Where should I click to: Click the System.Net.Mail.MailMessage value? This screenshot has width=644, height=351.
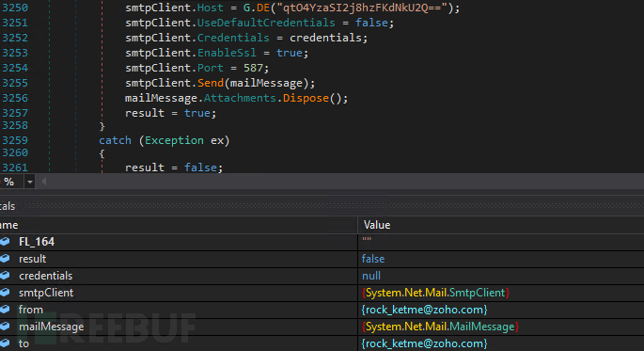pyautogui.click(x=440, y=327)
